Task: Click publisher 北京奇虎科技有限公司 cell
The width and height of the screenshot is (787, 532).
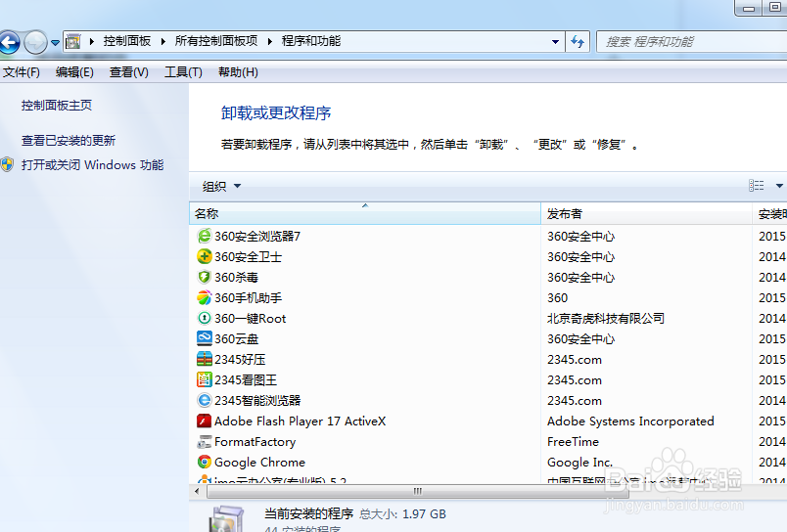Action: [606, 319]
